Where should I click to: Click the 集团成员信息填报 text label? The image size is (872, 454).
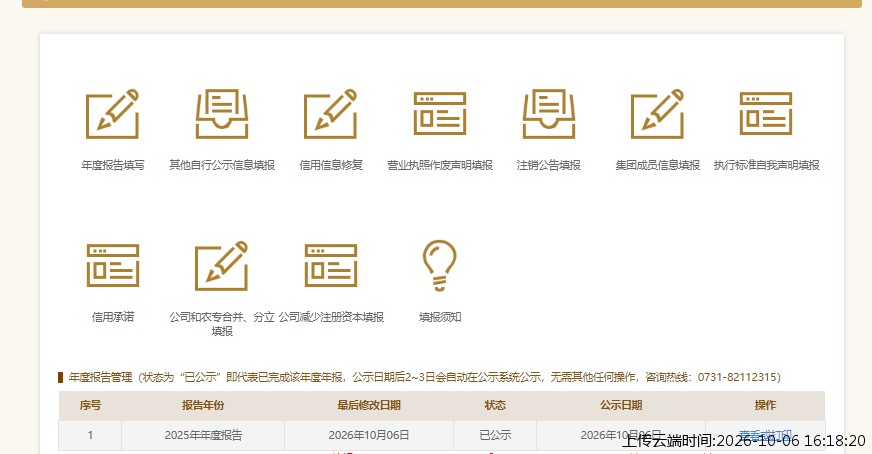coord(657,165)
